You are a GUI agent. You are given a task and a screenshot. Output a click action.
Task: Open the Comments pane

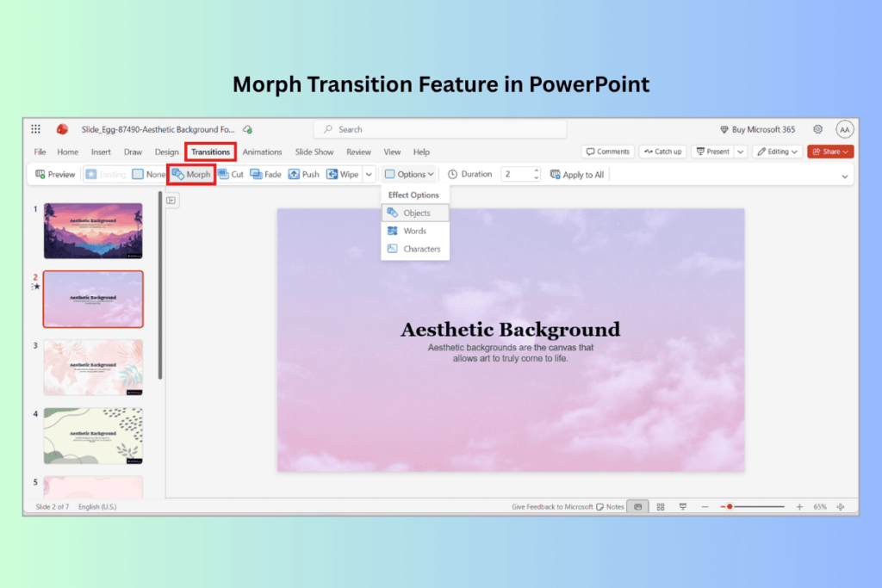click(x=607, y=152)
